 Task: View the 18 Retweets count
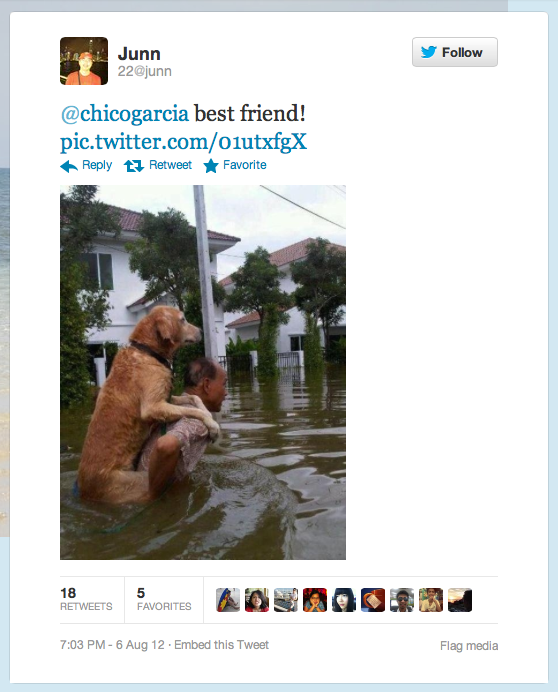[87, 599]
